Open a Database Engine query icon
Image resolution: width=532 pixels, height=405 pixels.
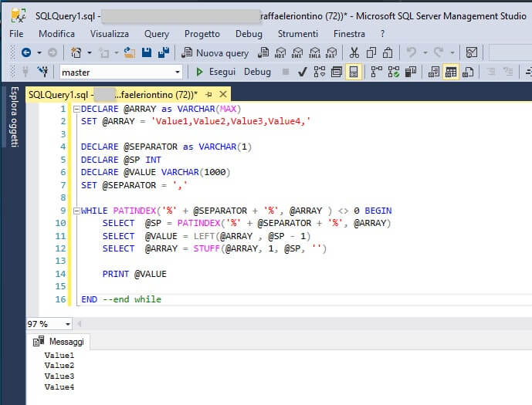pyautogui.click(x=263, y=52)
